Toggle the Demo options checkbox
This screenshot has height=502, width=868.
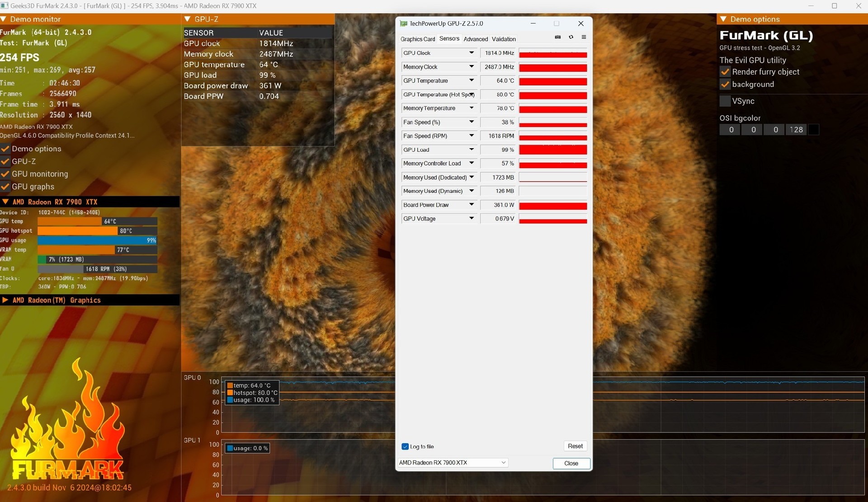coord(5,149)
